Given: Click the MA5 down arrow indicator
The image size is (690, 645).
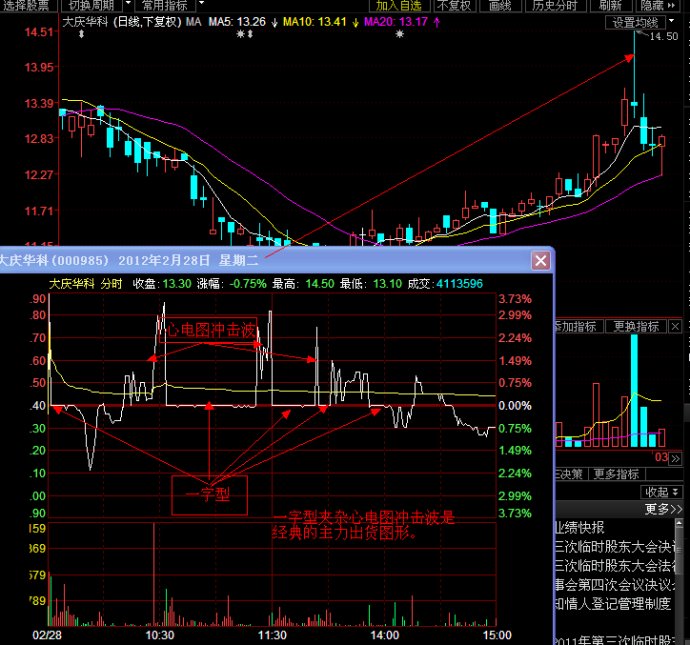Looking at the screenshot, I should [x=273, y=21].
